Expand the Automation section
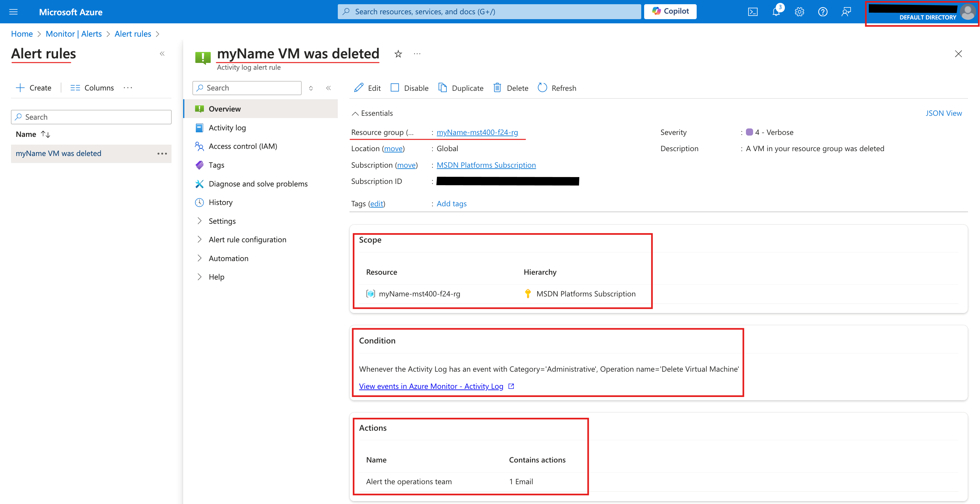Viewport: 980px width, 504px height. 228,258
